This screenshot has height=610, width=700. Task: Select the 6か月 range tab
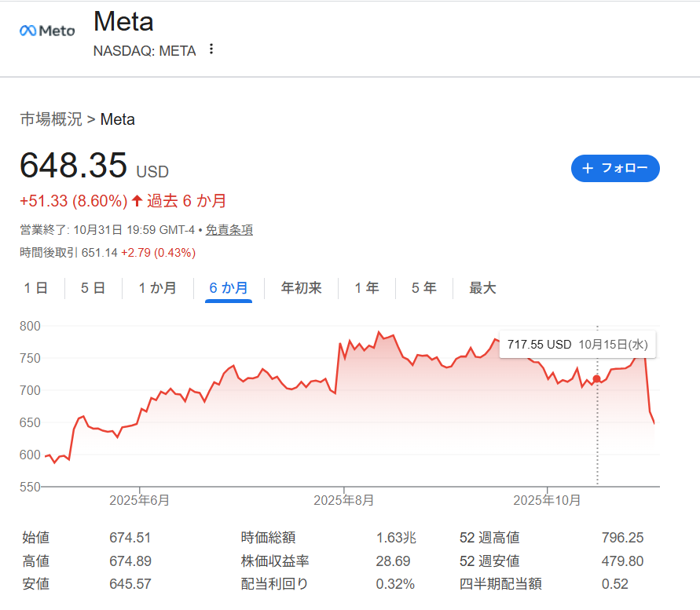pos(228,288)
